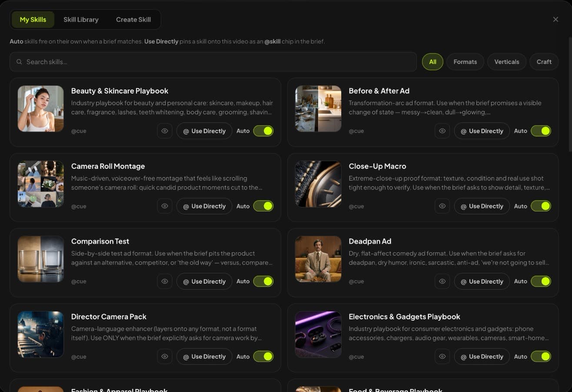
Task: Use Beauty & Skincare Playbook directly
Action: pos(204,131)
